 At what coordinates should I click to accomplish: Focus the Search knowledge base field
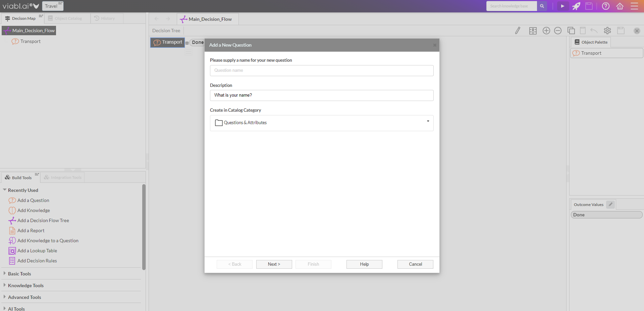click(512, 6)
